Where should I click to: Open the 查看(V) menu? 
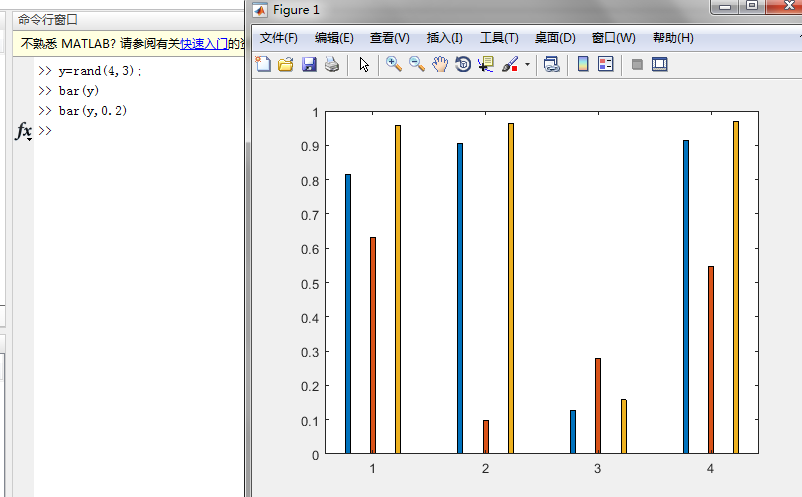390,38
